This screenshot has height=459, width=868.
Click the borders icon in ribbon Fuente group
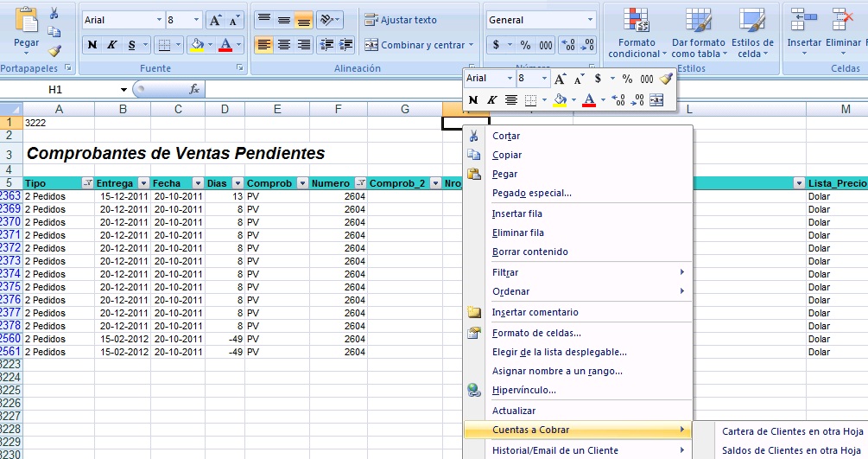click(x=164, y=45)
